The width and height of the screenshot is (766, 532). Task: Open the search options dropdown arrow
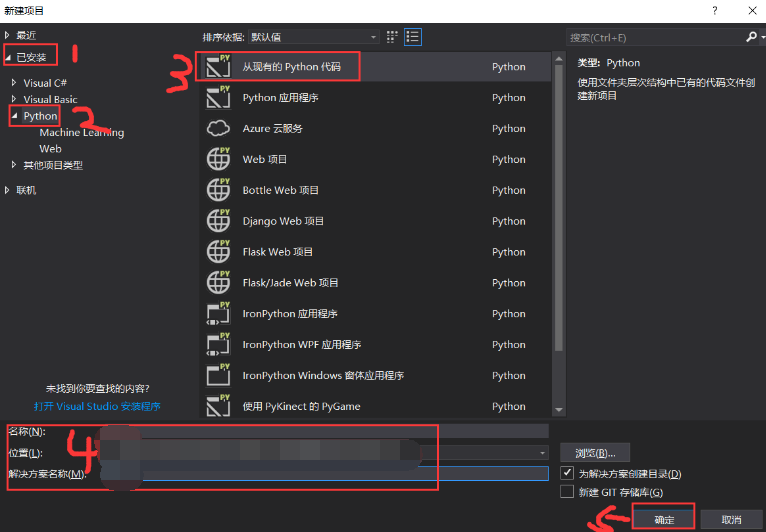[x=762, y=37]
